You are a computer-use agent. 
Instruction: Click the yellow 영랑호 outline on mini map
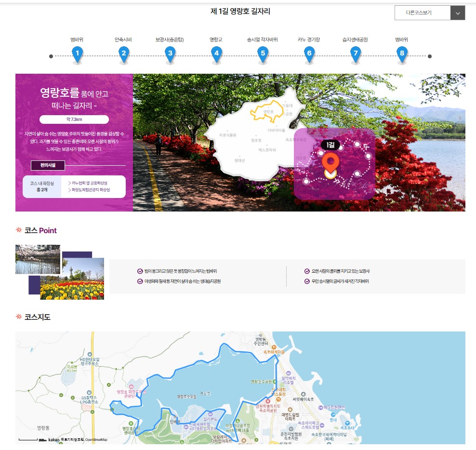pos(266,111)
